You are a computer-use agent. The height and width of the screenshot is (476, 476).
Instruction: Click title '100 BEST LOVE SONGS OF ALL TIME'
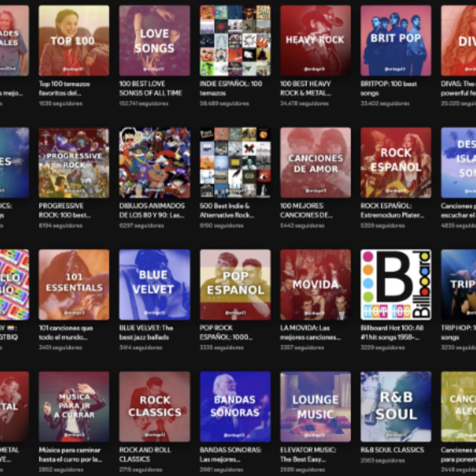(151, 89)
